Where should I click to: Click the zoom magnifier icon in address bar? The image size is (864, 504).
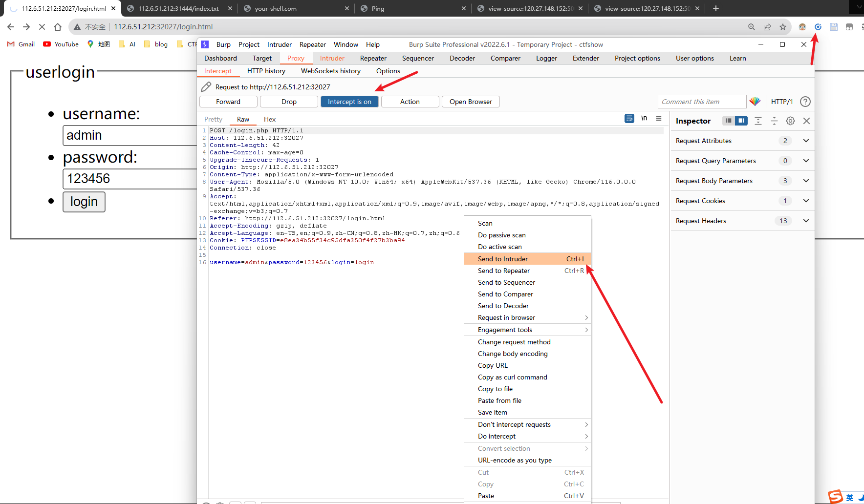[x=752, y=27]
